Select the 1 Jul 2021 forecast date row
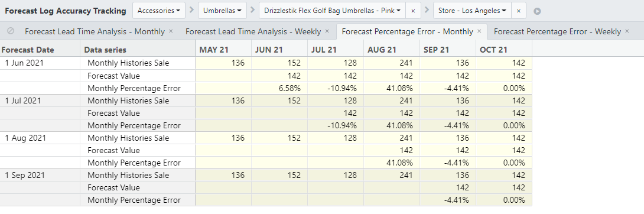 (22, 100)
